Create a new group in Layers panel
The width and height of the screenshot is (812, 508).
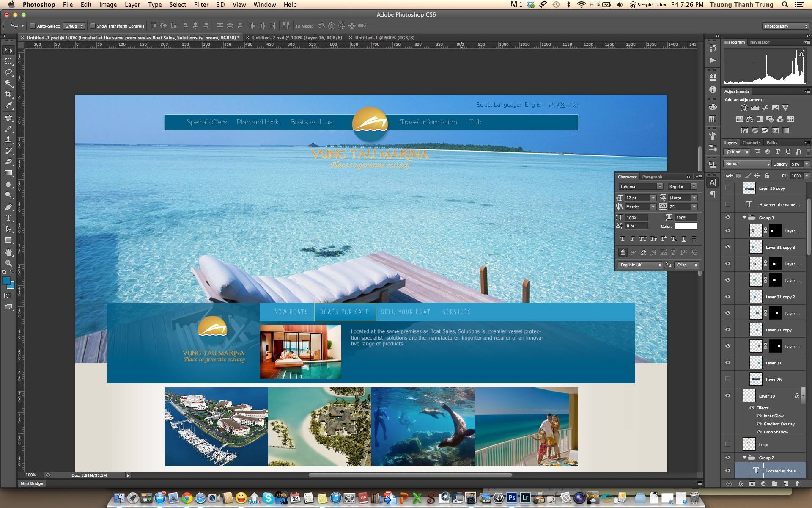(x=775, y=484)
